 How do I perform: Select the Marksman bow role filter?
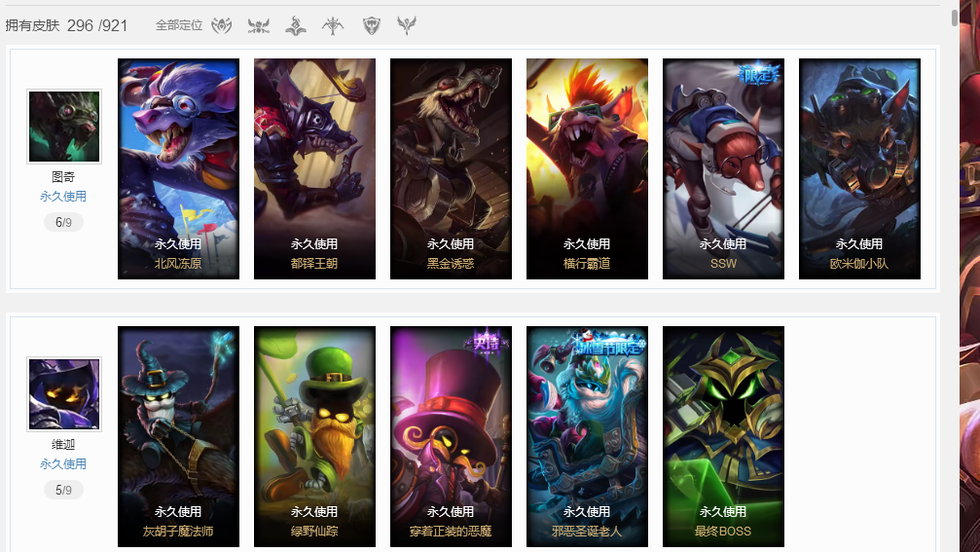tap(333, 25)
